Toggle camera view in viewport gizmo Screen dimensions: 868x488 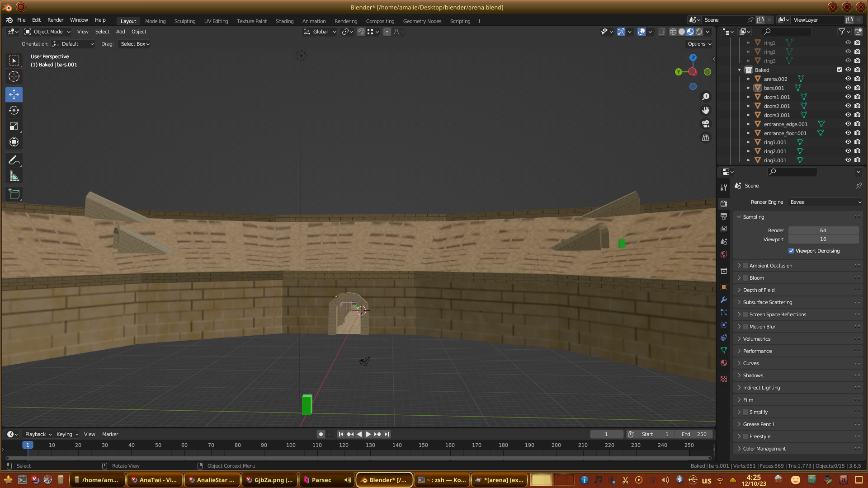click(x=706, y=124)
